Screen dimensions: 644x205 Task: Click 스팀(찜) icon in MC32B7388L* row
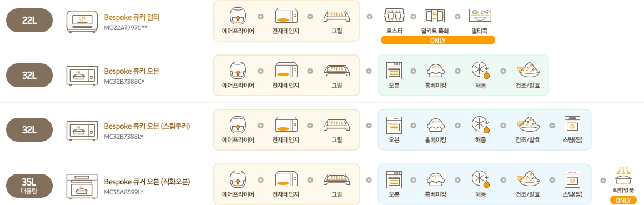tap(572, 125)
